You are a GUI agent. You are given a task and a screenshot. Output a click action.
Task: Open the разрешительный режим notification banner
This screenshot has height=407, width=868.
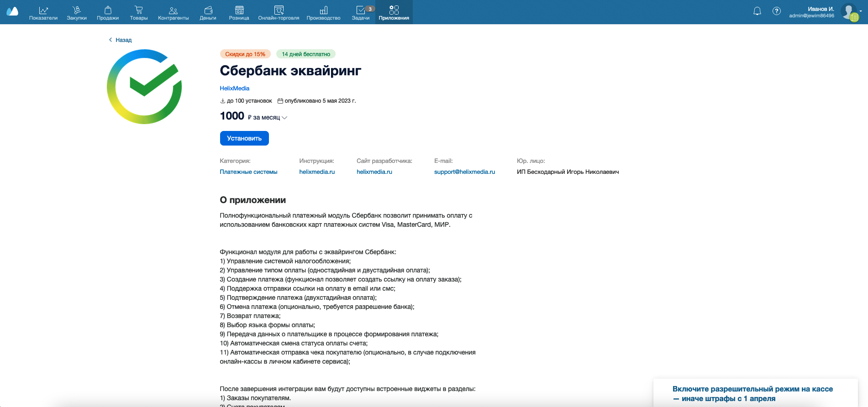[x=756, y=393]
